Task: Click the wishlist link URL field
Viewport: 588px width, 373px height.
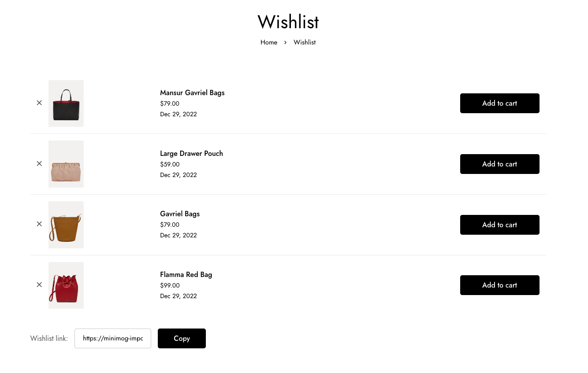Action: point(113,338)
